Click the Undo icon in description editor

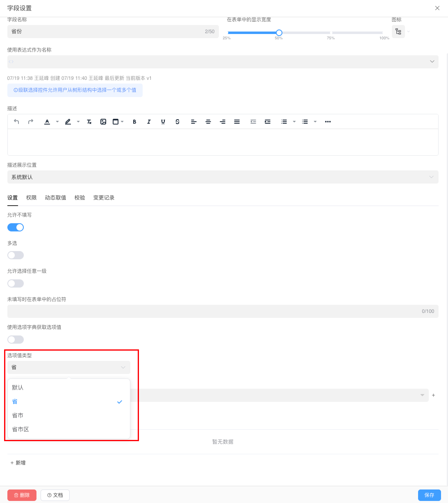[16, 121]
